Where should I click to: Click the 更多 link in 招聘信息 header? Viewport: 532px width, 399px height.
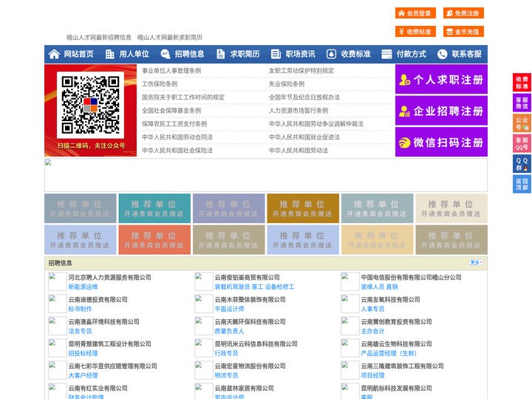[476, 262]
